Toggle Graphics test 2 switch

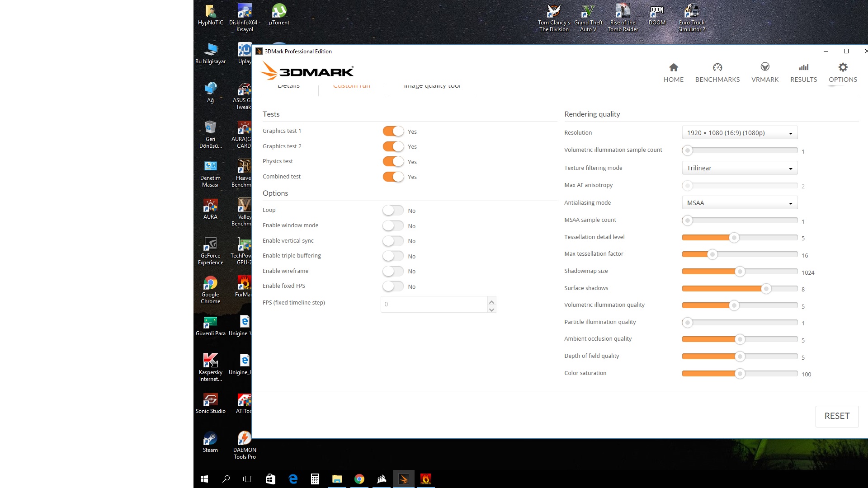point(393,146)
